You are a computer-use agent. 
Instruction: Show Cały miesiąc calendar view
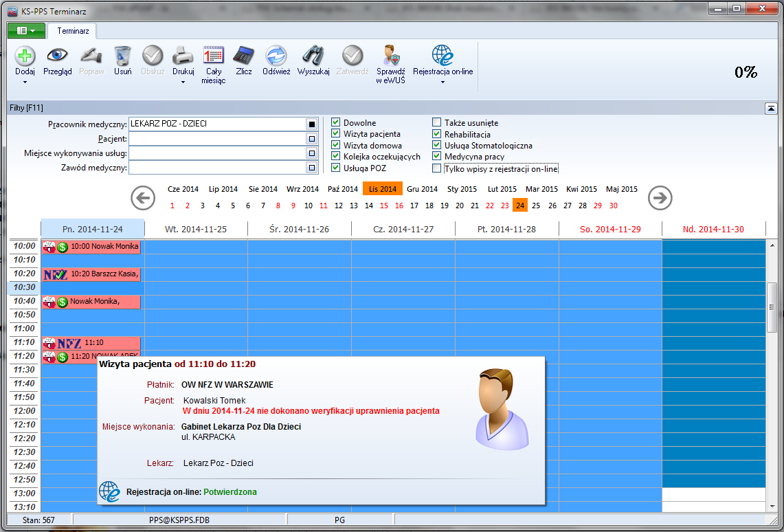[x=214, y=56]
